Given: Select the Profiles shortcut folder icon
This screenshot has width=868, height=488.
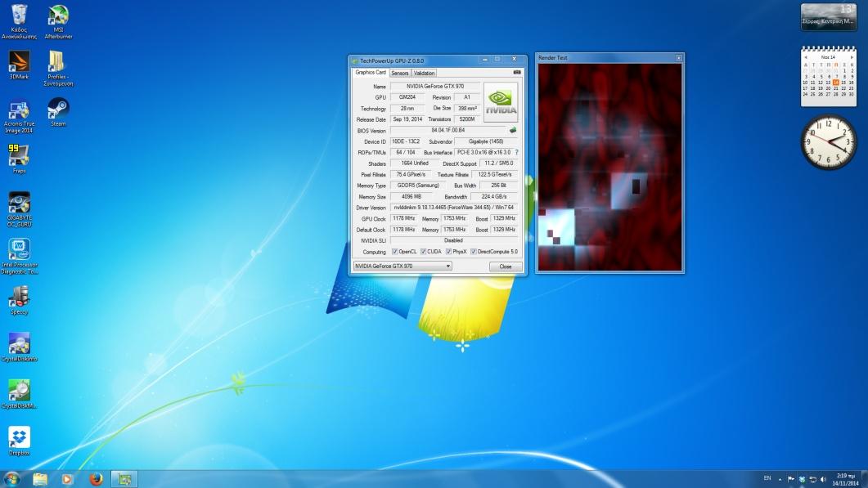Looking at the screenshot, I should pos(57,69).
